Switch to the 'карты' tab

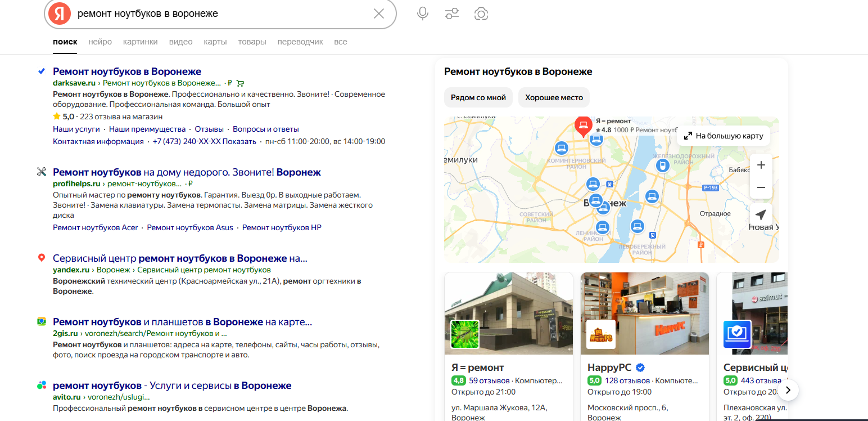[215, 42]
